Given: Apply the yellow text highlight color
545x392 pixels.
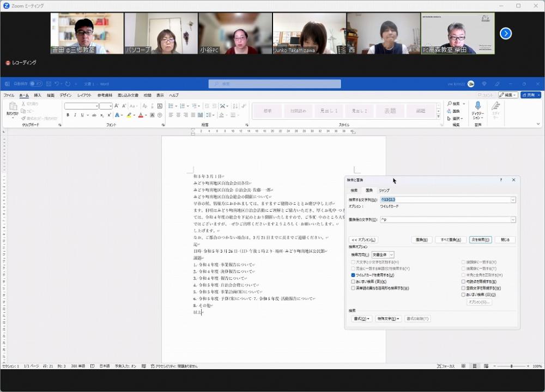Looking at the screenshot, I should [129, 115].
